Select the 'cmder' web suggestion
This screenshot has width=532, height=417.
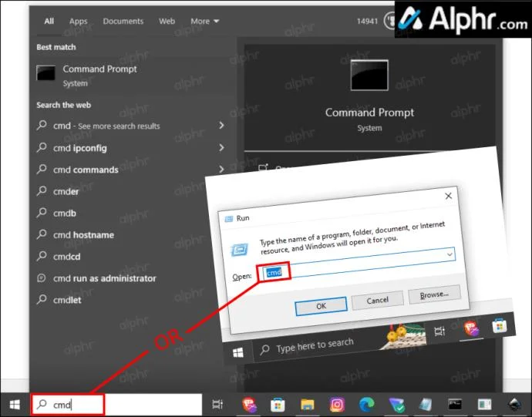click(119, 191)
